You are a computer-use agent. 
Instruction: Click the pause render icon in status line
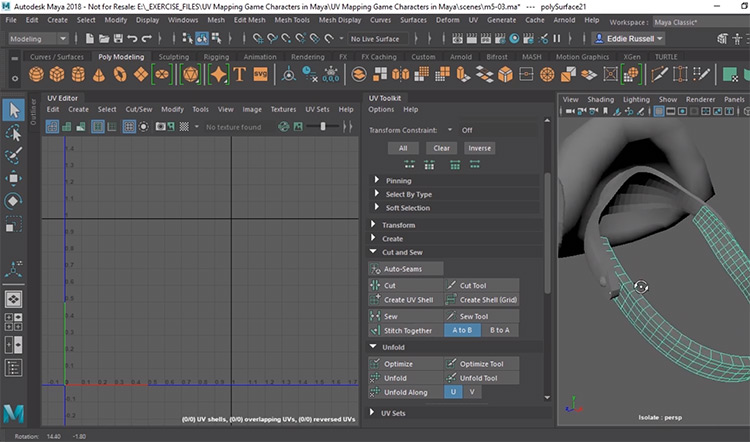(x=557, y=39)
